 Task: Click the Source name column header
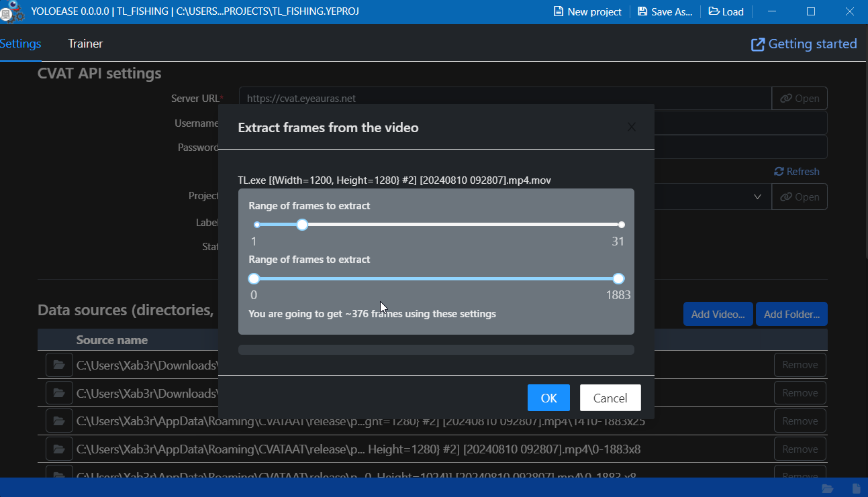[x=111, y=340]
